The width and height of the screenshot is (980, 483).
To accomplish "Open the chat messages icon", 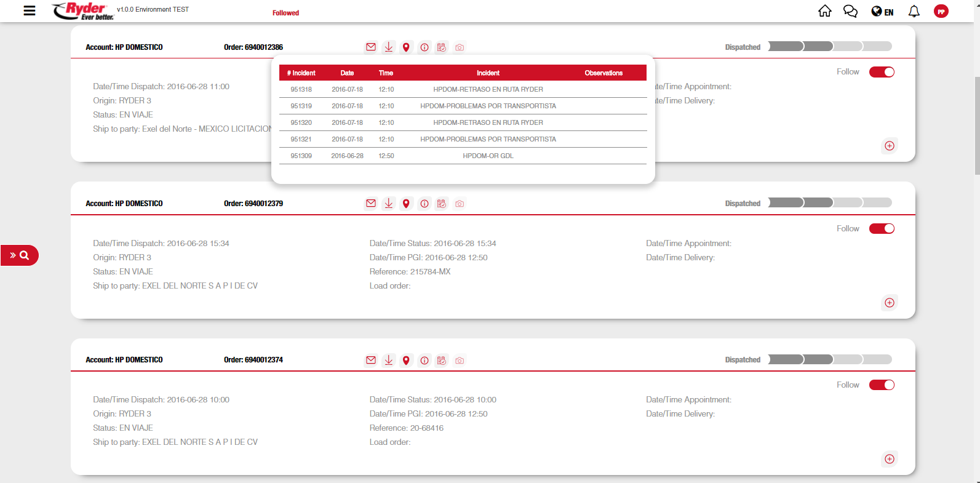I will [x=850, y=11].
